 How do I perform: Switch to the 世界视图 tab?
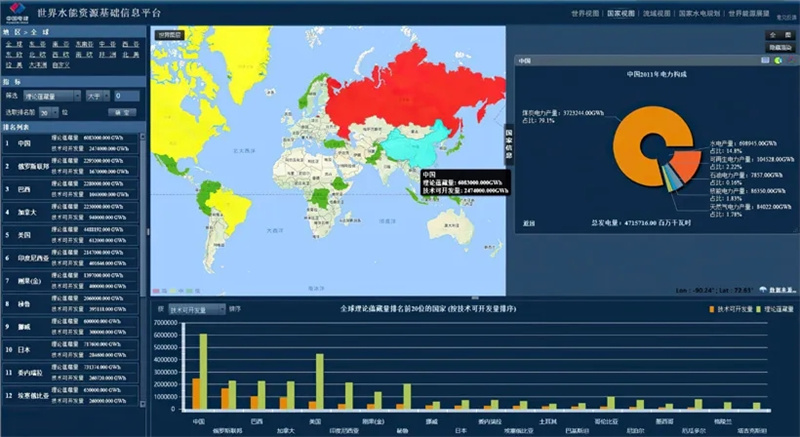click(585, 14)
